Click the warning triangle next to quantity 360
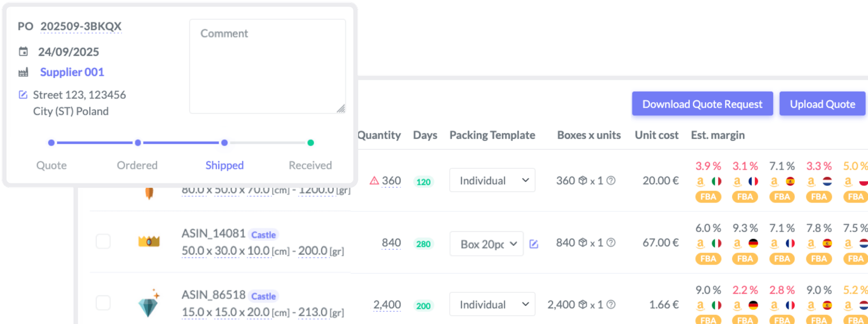The image size is (868, 324). (374, 181)
